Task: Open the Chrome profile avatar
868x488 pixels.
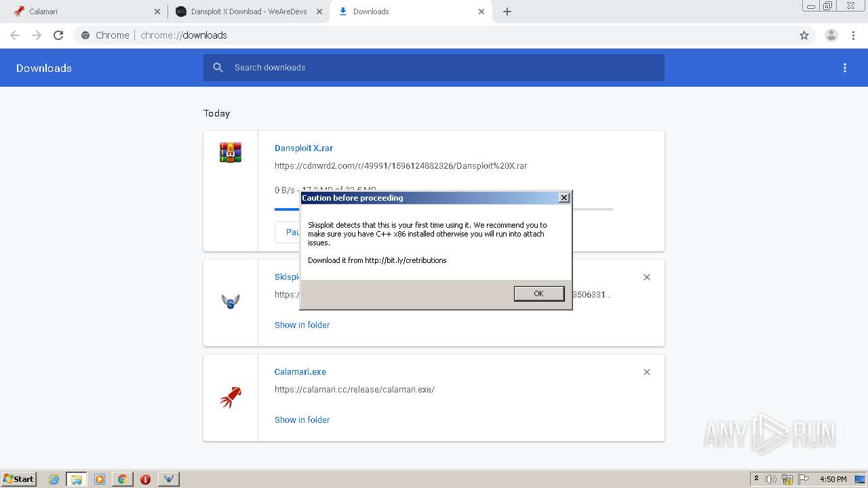Action: point(831,35)
